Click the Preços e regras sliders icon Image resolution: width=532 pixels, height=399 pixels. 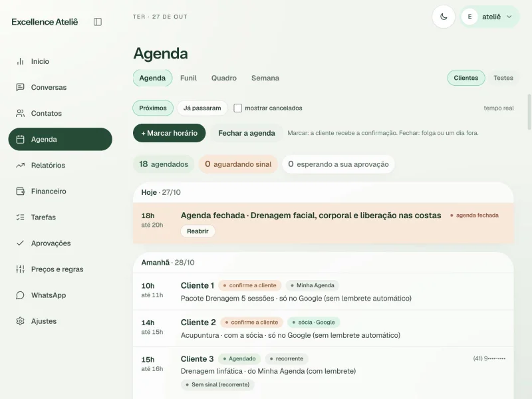click(21, 269)
